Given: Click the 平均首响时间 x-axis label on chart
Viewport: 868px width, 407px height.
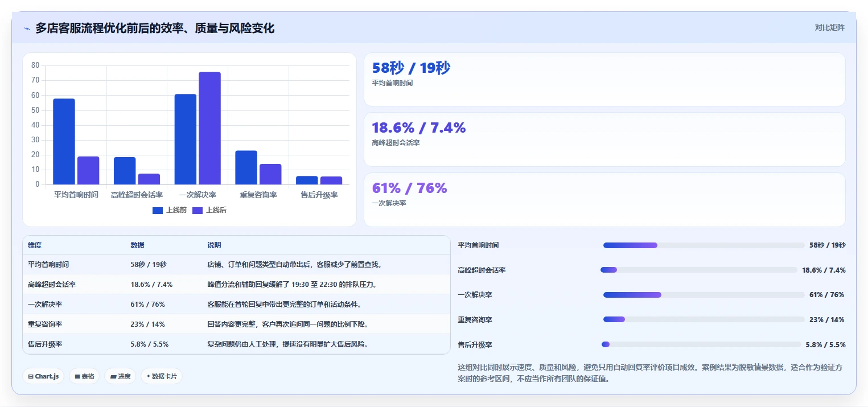Looking at the screenshot, I should coord(76,195).
